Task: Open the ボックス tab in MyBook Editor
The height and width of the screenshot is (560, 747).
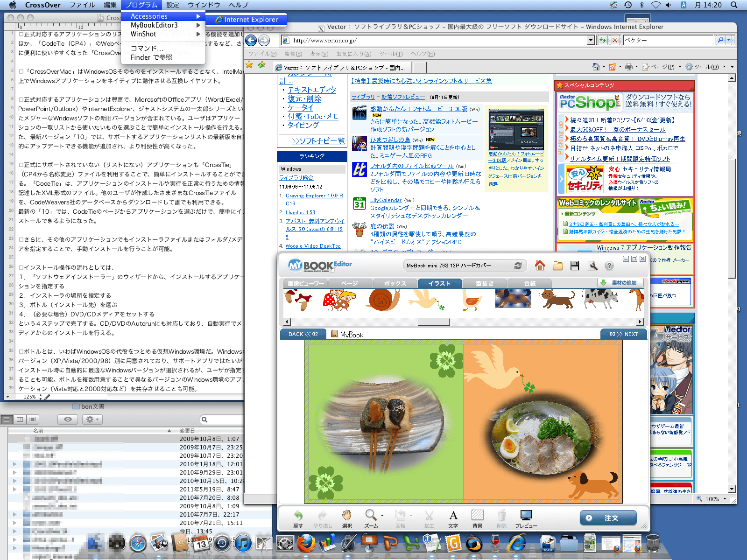Action: (395, 283)
